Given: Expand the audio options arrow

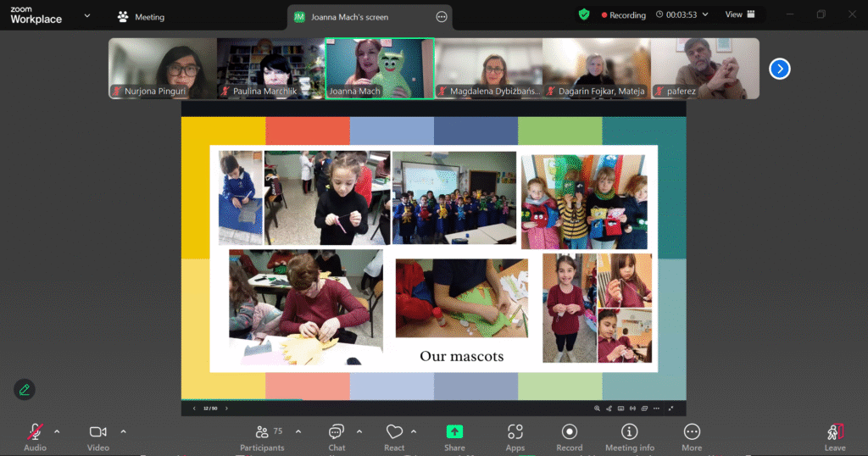Looking at the screenshot, I should (57, 431).
